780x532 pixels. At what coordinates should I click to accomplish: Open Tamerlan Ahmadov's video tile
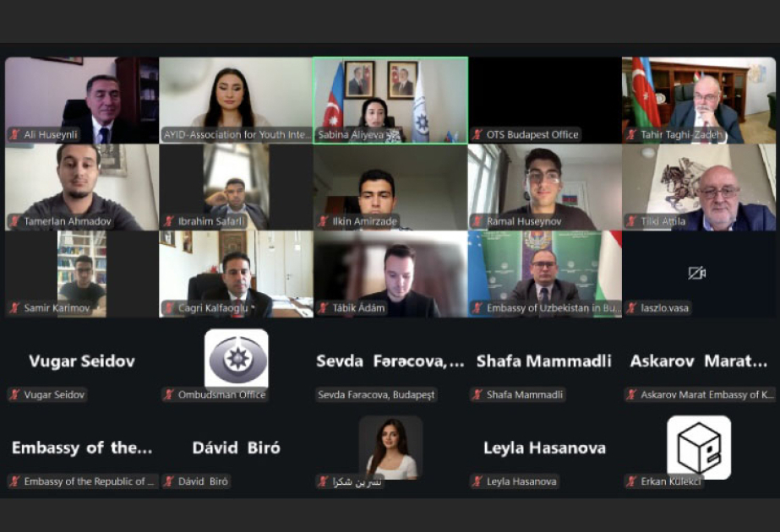click(82, 187)
